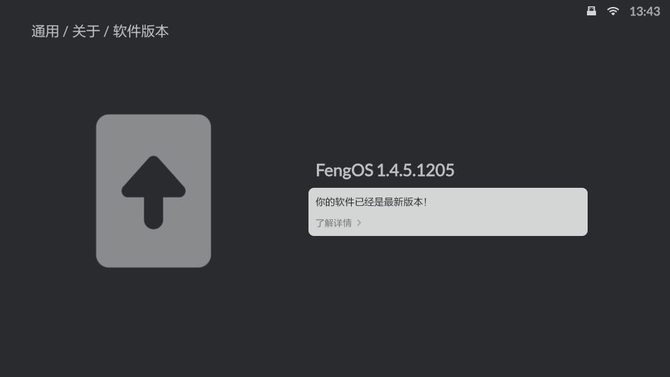670x377 pixels.
Task: Open the 了解详情 link
Action: pos(333,223)
